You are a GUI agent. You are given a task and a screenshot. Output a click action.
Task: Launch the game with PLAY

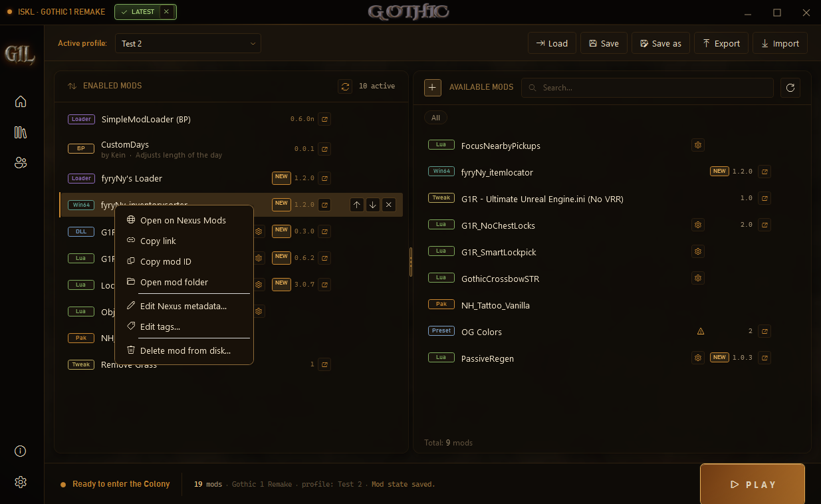click(753, 485)
